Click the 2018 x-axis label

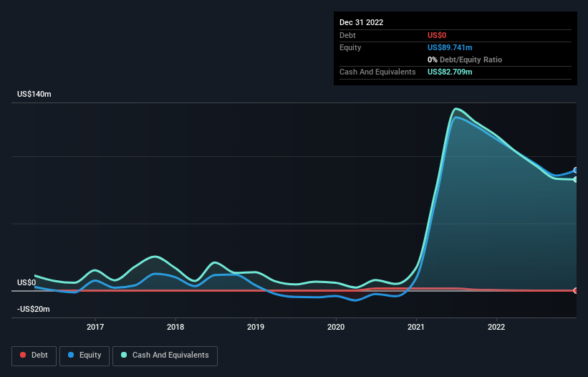(175, 327)
